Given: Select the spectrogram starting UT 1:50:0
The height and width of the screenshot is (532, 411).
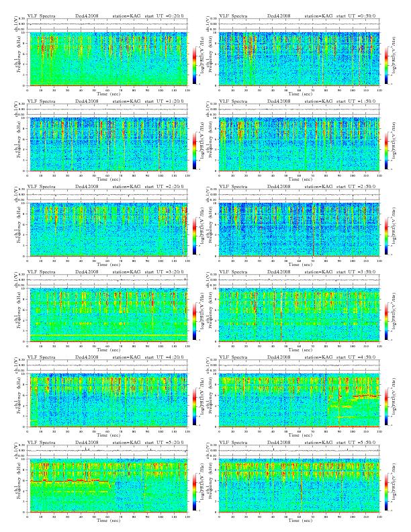Looking at the screenshot, I should pos(299,144).
